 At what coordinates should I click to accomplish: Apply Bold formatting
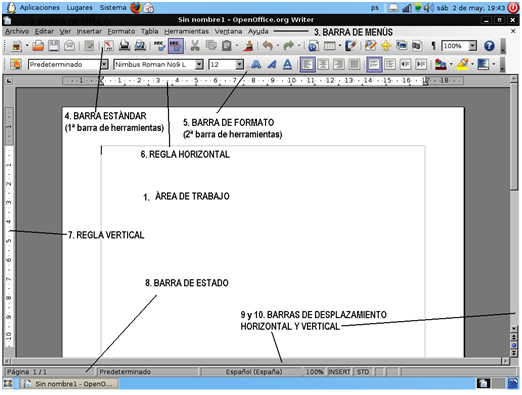(x=256, y=64)
